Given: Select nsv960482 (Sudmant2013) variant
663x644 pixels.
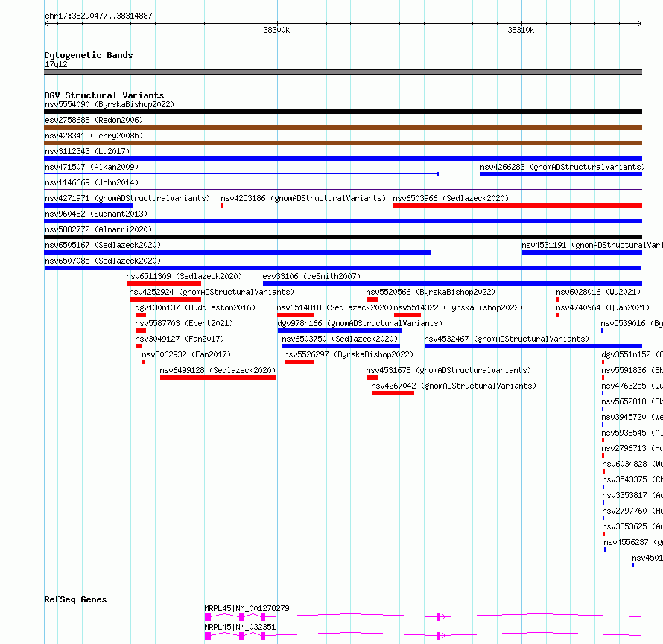Looking at the screenshot, I should (96, 214).
